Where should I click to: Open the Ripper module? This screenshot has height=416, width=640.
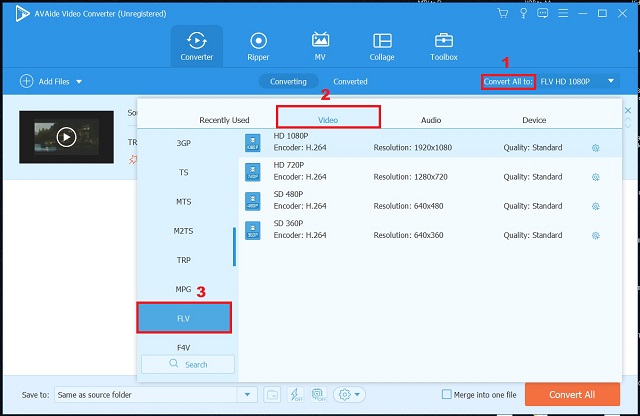click(259, 47)
